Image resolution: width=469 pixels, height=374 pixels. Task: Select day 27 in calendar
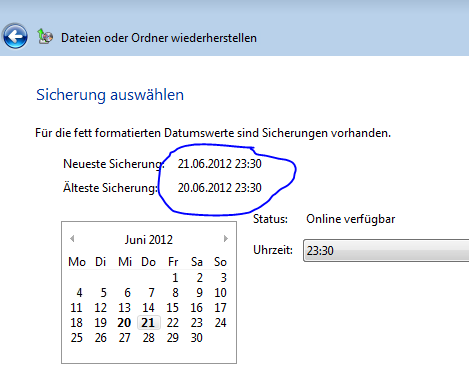click(x=124, y=338)
